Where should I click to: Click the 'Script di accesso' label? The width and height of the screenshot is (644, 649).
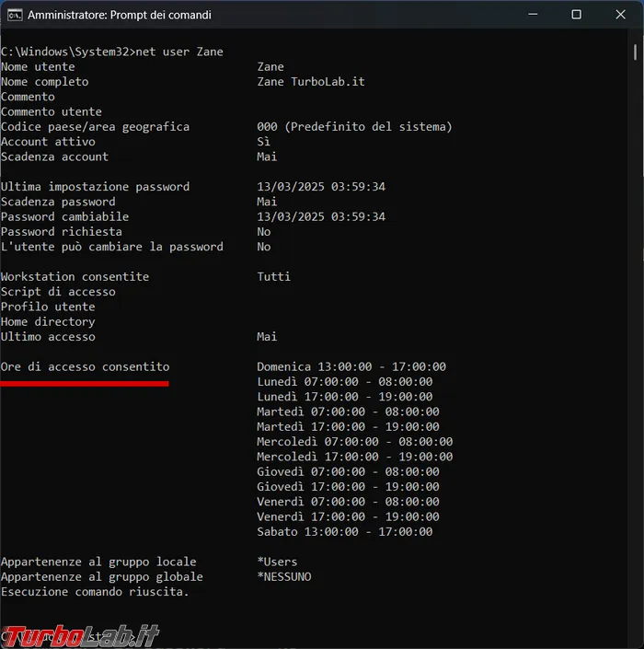(58, 292)
